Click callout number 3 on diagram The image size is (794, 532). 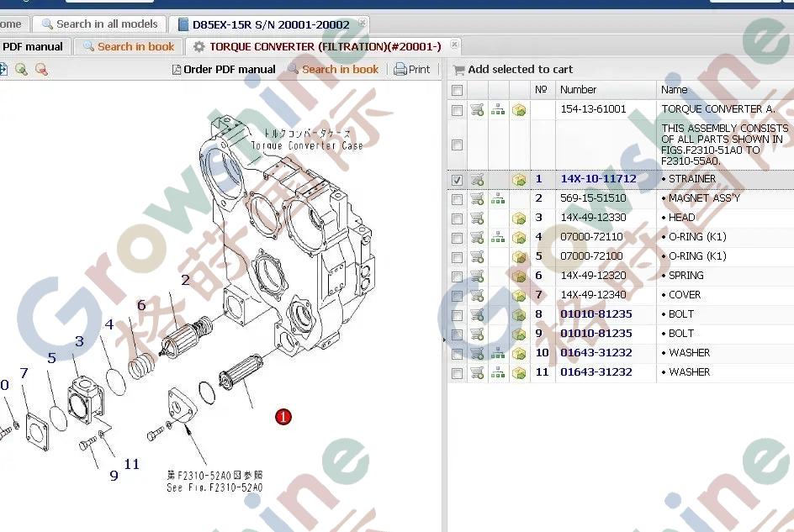click(x=80, y=342)
